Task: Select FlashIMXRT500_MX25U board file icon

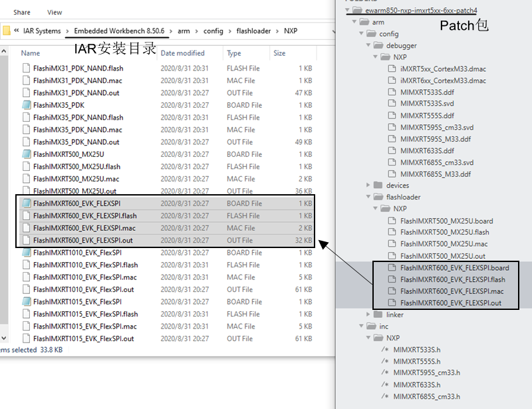Action: point(26,154)
